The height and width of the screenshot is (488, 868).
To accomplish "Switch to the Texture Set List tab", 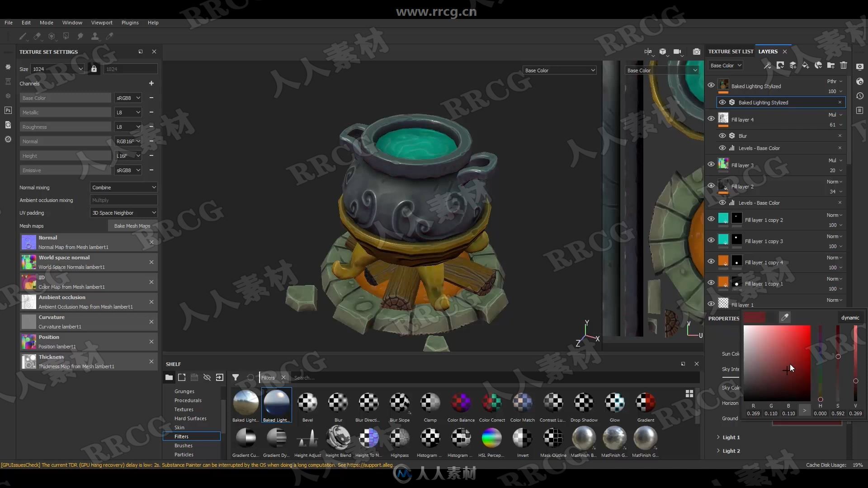I will tap(731, 52).
